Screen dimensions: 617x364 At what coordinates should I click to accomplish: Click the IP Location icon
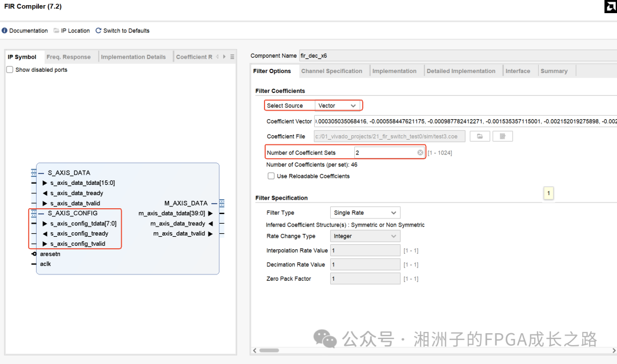click(x=56, y=31)
